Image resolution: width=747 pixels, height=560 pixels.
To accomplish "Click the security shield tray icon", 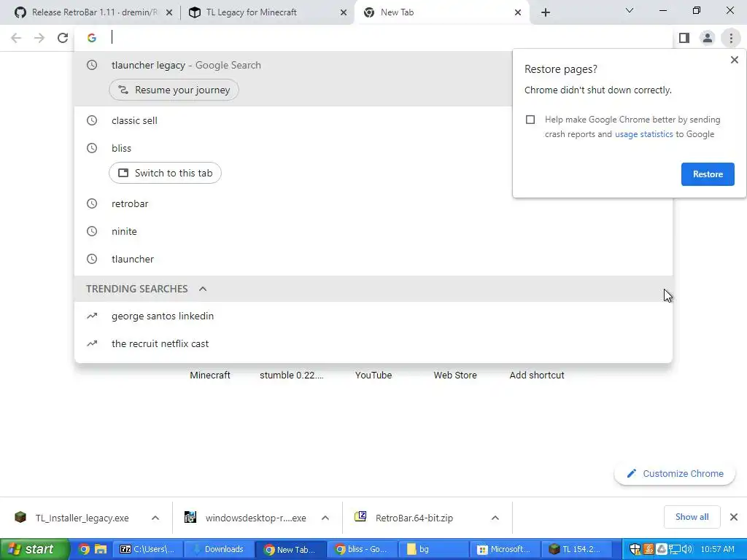I will click(635, 550).
